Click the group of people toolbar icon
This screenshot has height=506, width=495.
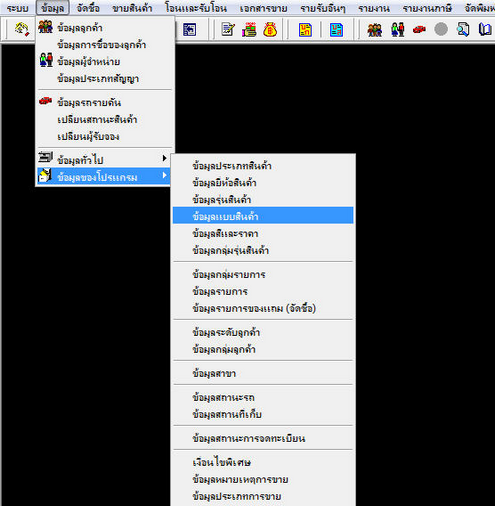tap(375, 29)
